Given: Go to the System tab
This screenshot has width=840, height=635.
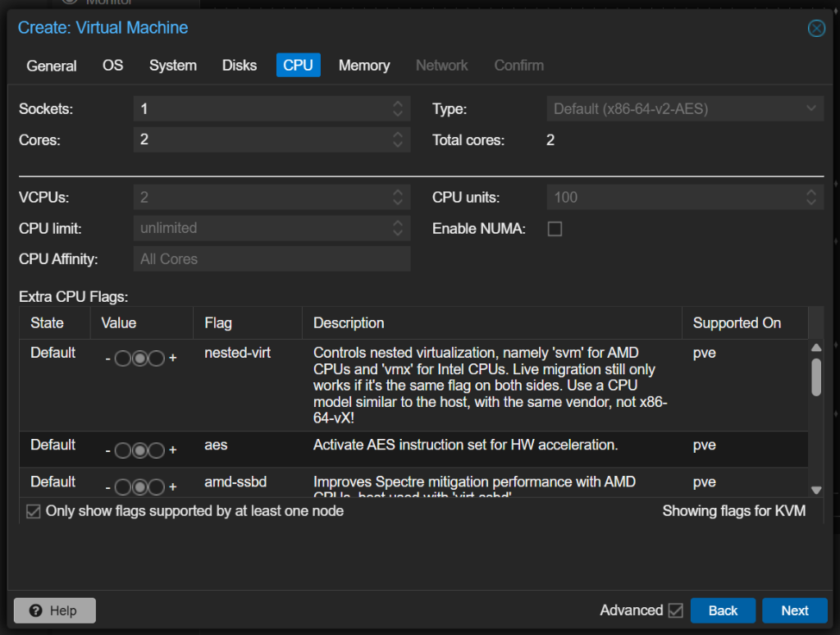Looking at the screenshot, I should coord(172,66).
